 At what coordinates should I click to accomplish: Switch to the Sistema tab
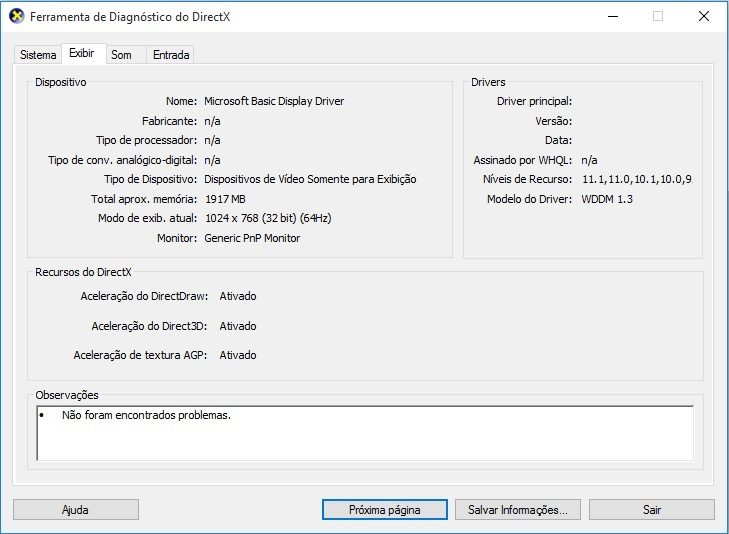38,55
